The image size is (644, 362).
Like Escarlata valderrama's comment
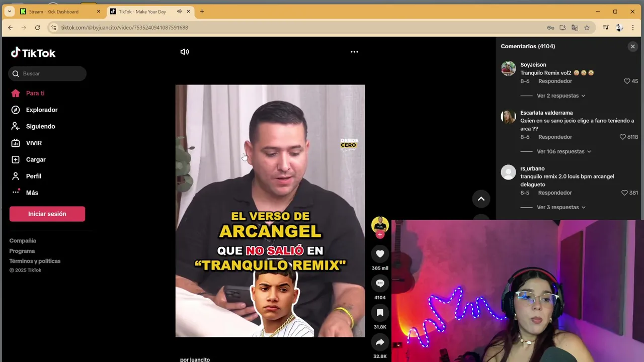(622, 137)
